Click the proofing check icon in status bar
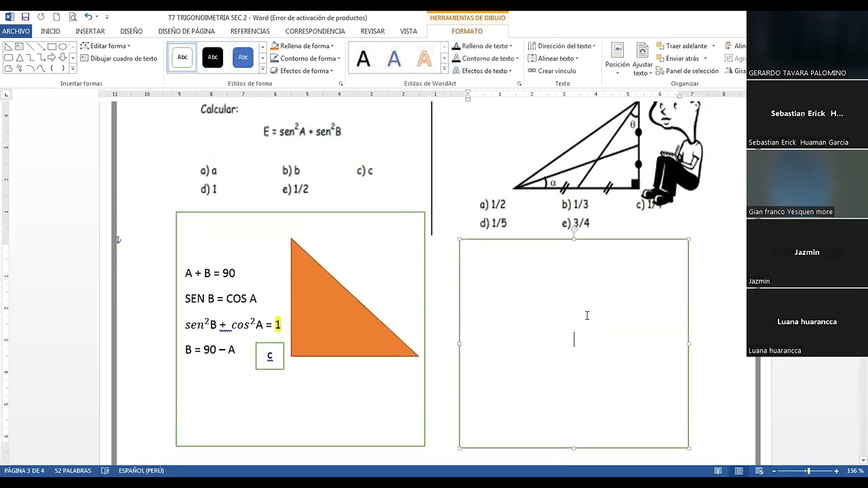The image size is (868, 488). (x=105, y=470)
